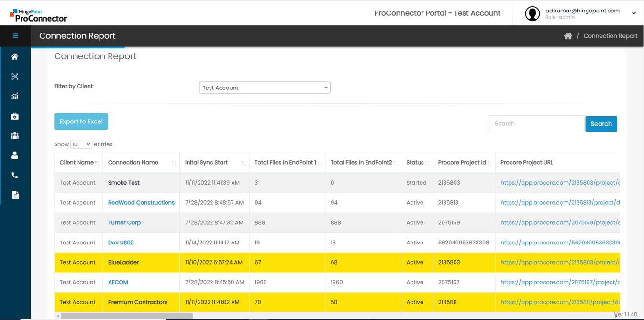
Task: Open Procore URL for Turner Corp row
Action: [560, 223]
